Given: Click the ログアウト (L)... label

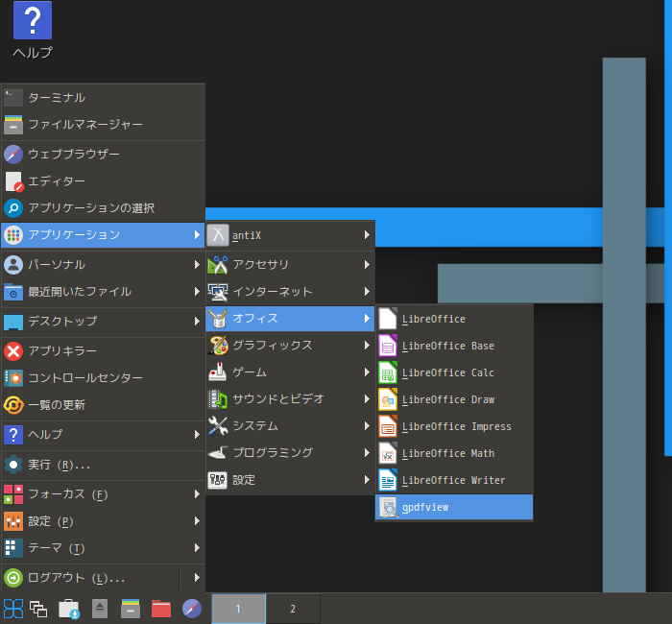Looking at the screenshot, I should [x=76, y=578].
